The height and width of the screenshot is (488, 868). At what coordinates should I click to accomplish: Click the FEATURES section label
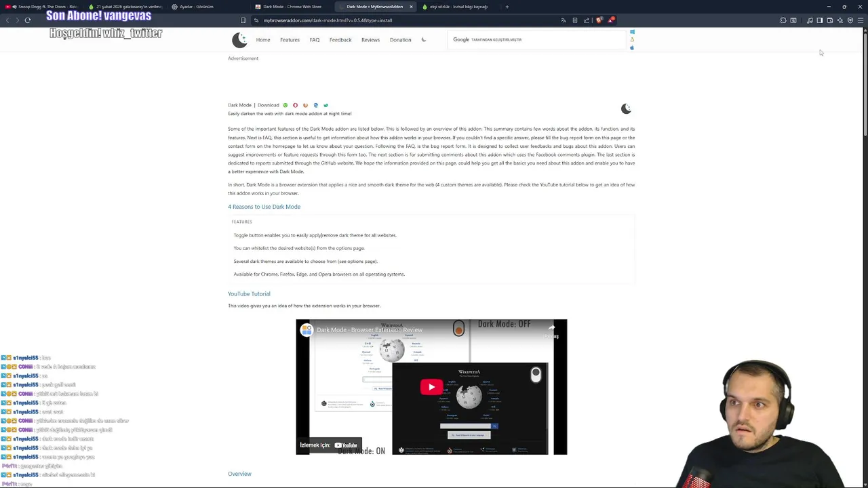pos(241,222)
